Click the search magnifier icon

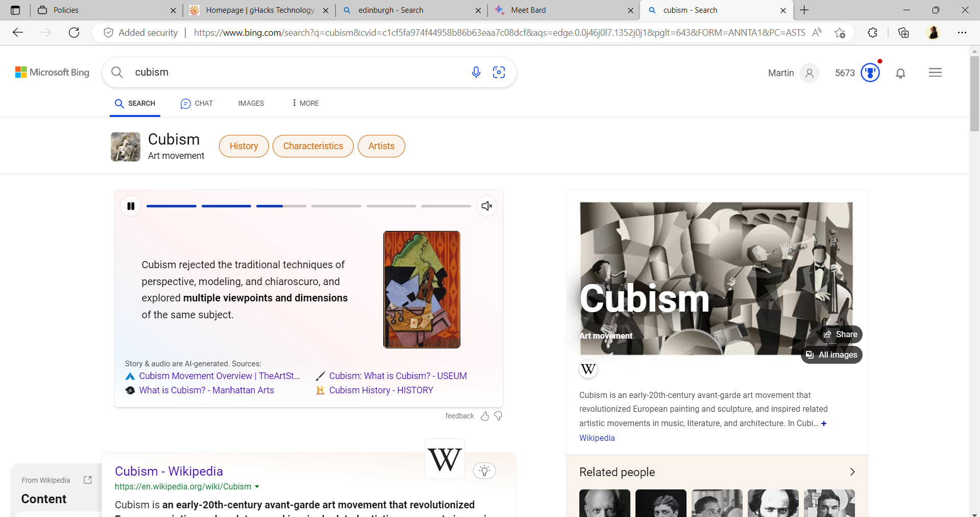coord(117,72)
